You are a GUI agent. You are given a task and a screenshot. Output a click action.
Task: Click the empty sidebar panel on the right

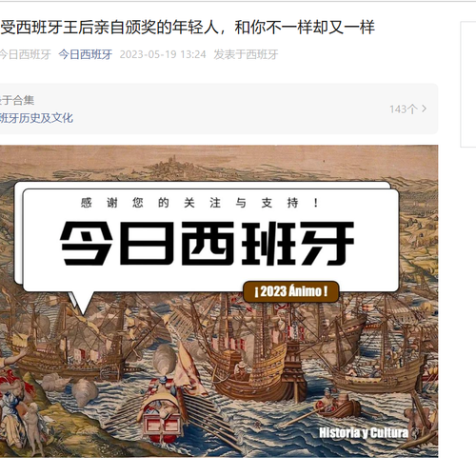(x=468, y=84)
